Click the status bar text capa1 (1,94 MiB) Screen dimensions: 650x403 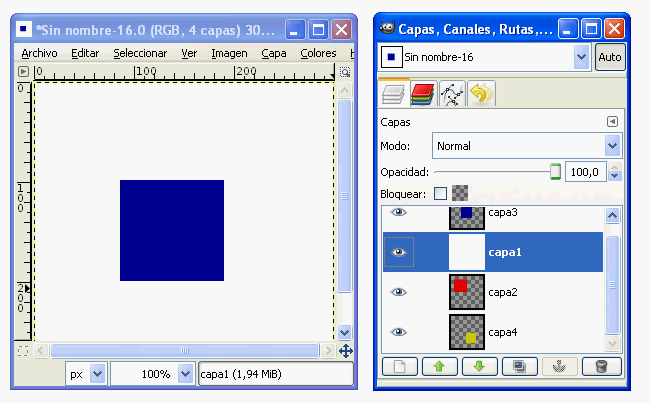241,374
